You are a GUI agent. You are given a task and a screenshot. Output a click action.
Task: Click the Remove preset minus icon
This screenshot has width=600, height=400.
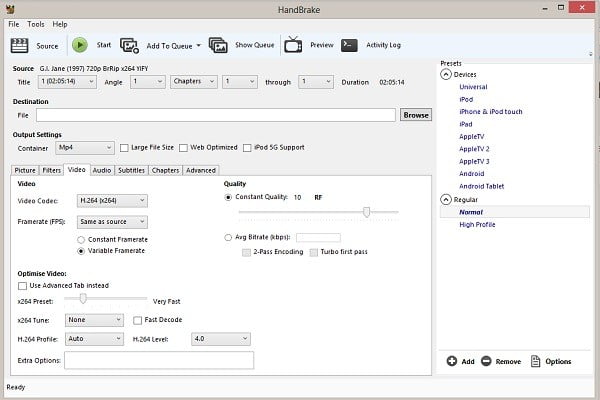(x=486, y=361)
